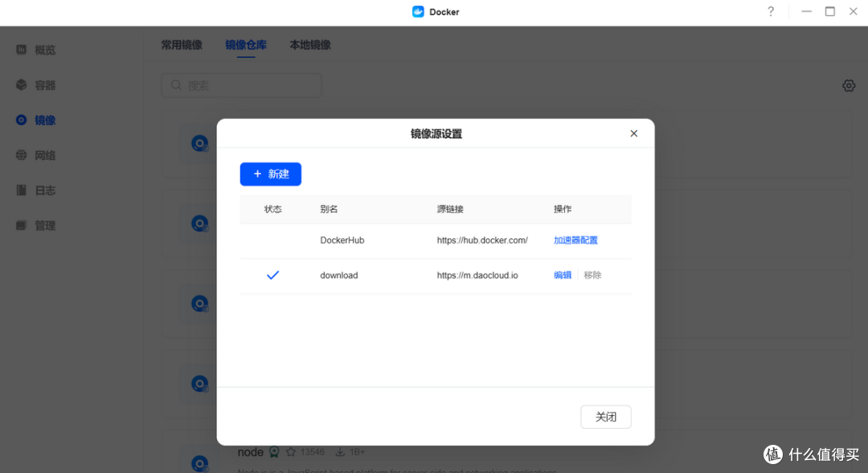Click the 容器 cube icon

(x=21, y=84)
